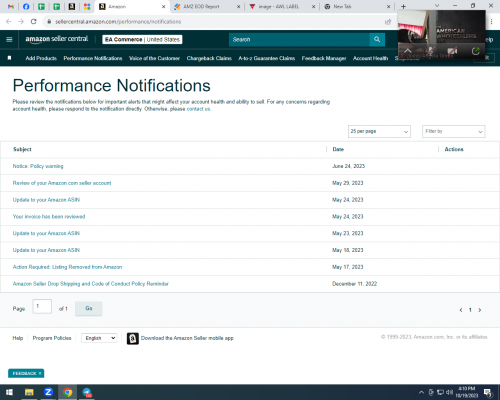Image resolution: width=500 pixels, height=400 pixels.
Task: Open the 25 per page dropdown
Action: (379, 131)
